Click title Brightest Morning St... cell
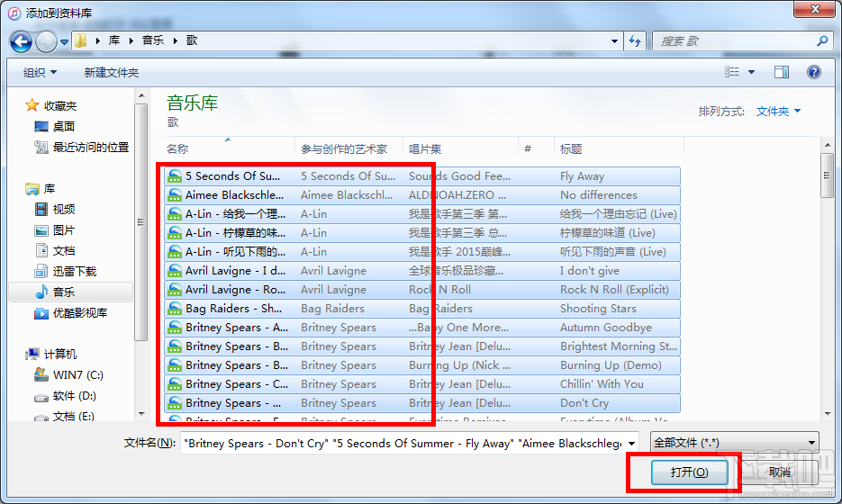842x504 pixels. pyautogui.click(x=619, y=346)
